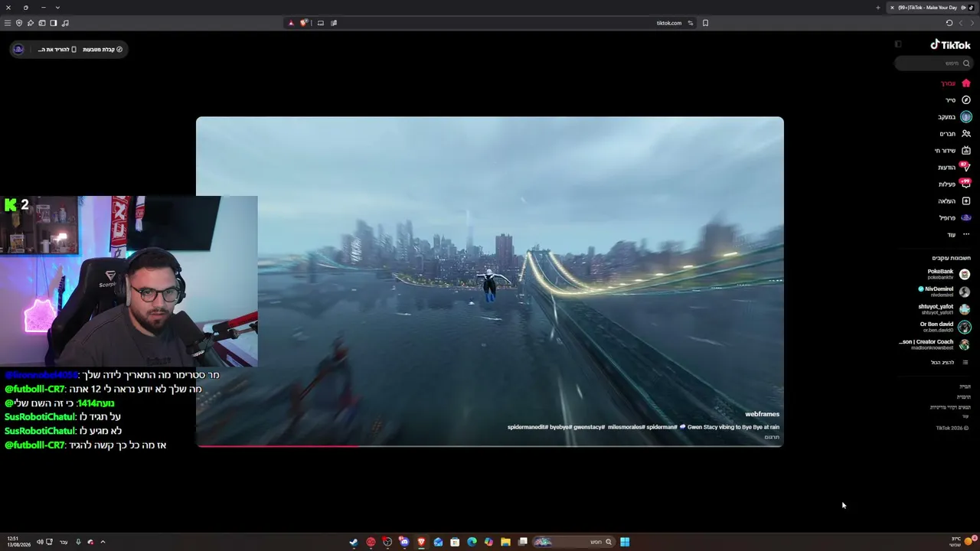Open a new browser tab

878,8
